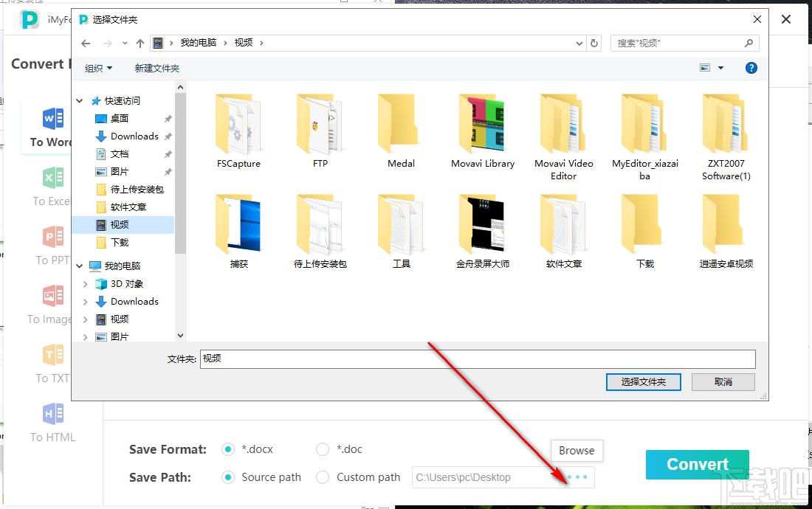Select Downloads in quick access

pyautogui.click(x=134, y=136)
